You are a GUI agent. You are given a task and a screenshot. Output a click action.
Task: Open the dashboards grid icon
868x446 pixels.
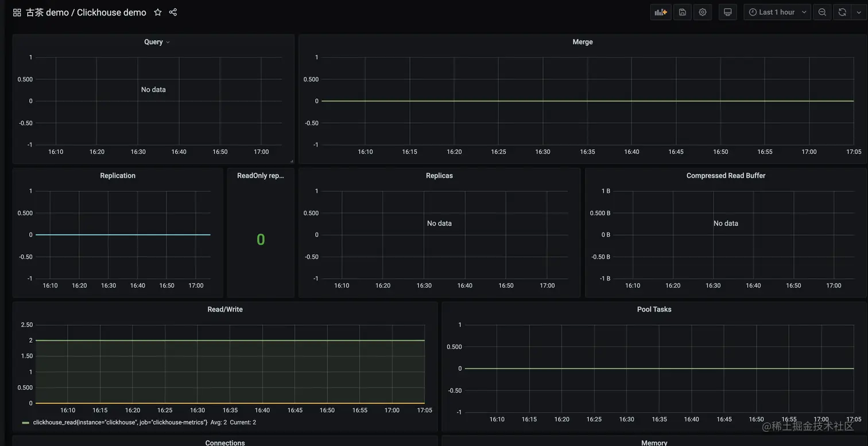(x=17, y=13)
